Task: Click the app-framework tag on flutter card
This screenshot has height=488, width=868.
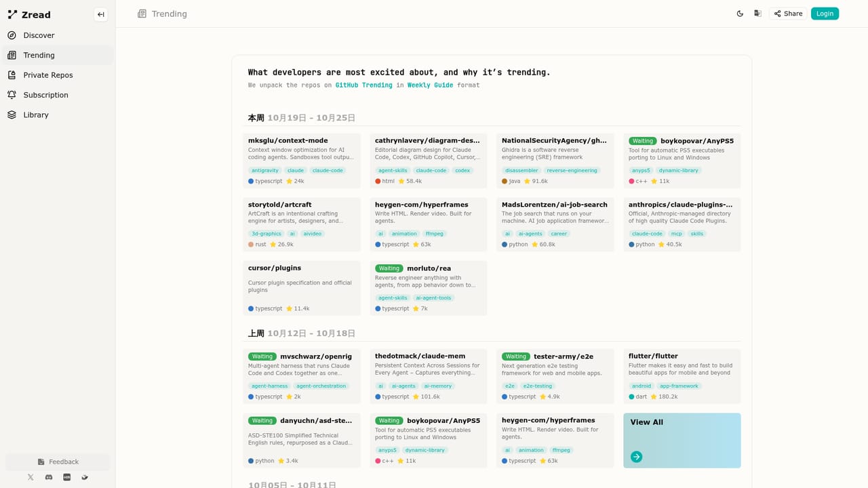Action: coord(679,386)
